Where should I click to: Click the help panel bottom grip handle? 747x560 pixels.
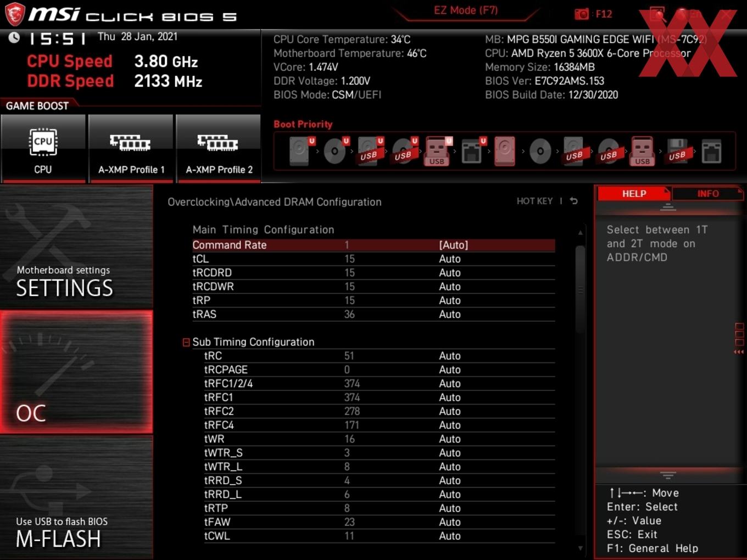pos(668,475)
